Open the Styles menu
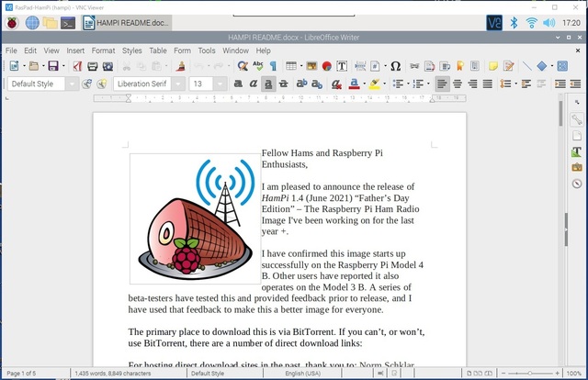This screenshot has height=380, width=588. pos(131,50)
